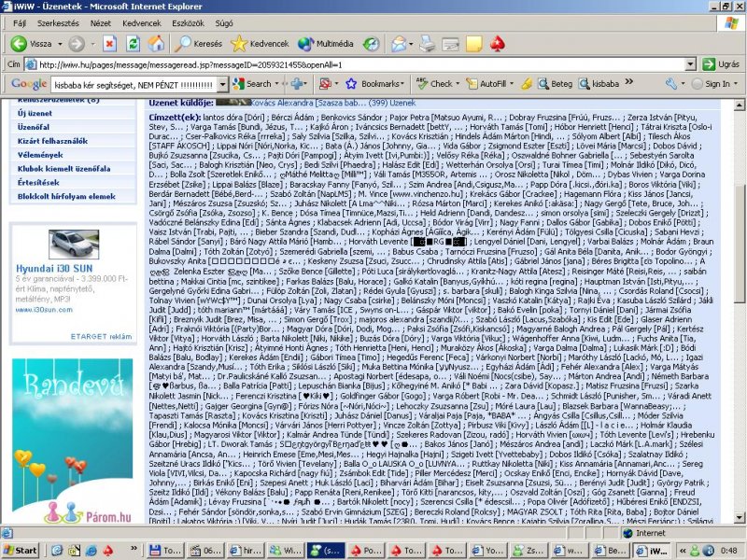This screenshot has width=747, height=560.
Task: Expand taskbar quick launch chevron
Action: tap(134, 548)
